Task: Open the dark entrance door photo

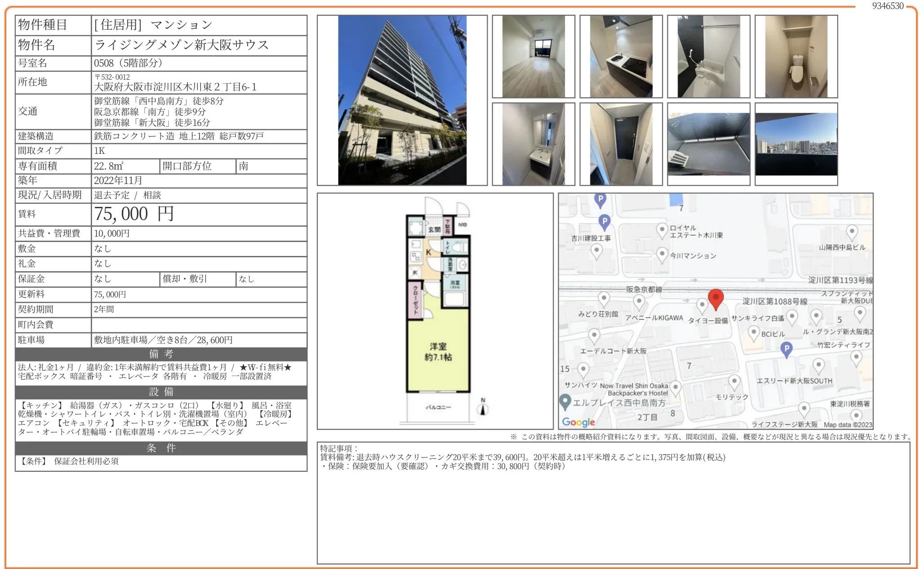Action: pos(621,144)
